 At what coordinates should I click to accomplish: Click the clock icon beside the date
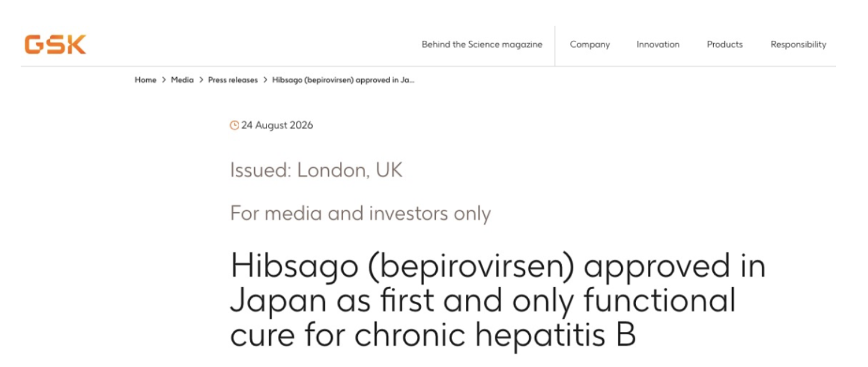[235, 125]
